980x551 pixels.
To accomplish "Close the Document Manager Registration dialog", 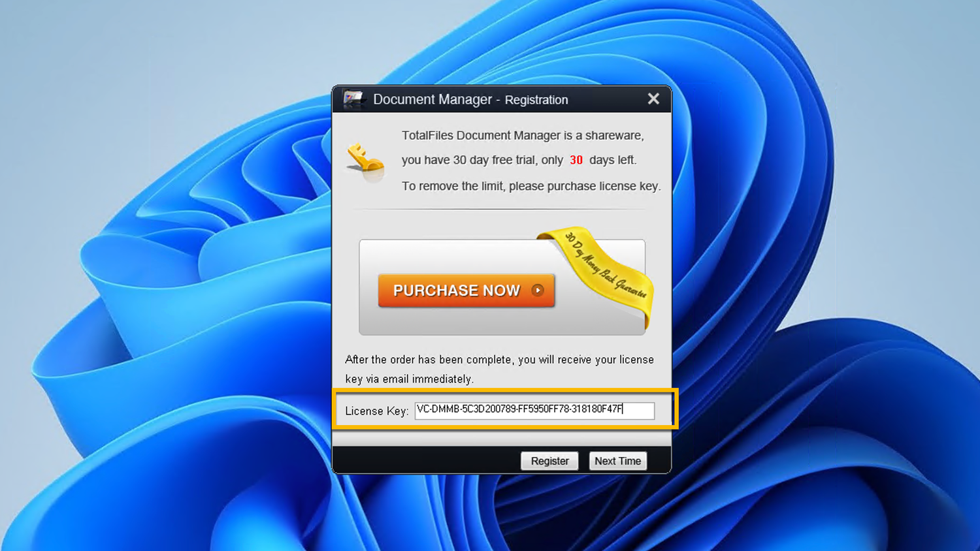I will coord(653,99).
